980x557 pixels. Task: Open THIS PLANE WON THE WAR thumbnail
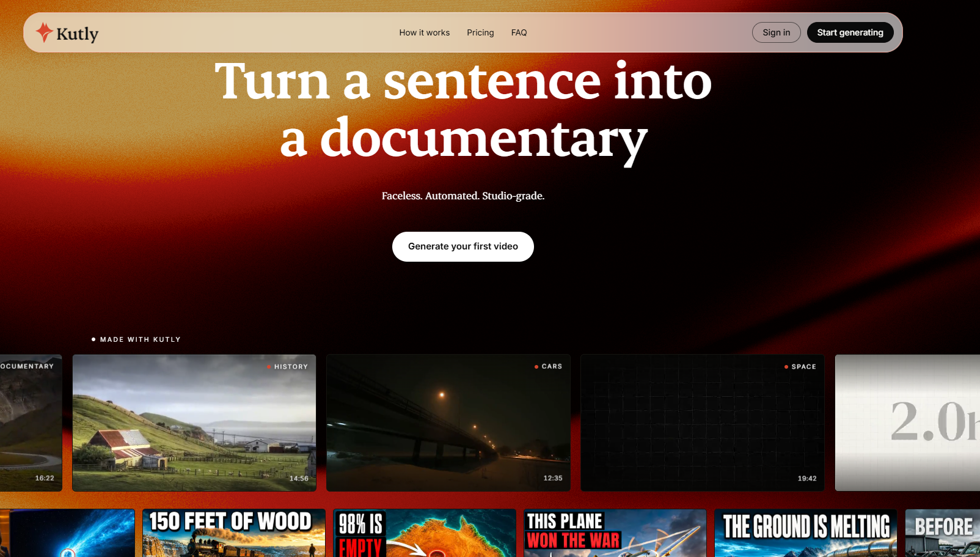[615, 533]
